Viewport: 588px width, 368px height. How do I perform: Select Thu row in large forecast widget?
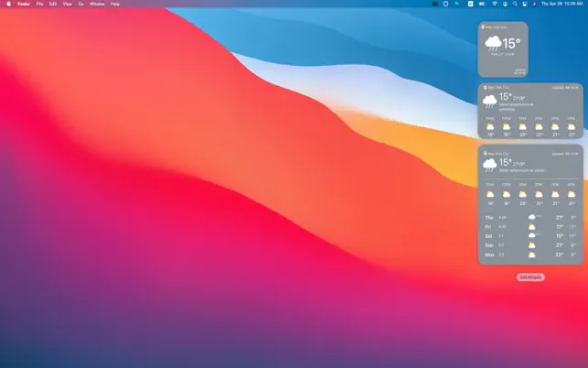point(530,217)
